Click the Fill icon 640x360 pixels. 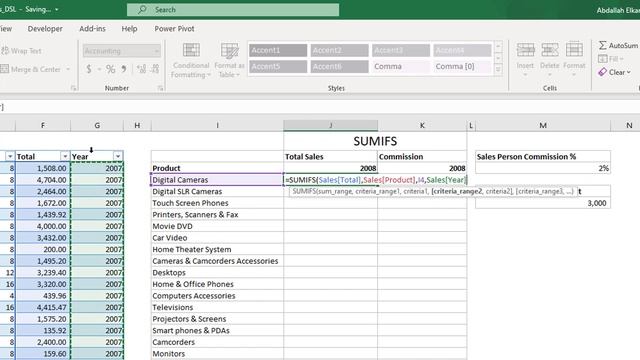[x=602, y=59]
